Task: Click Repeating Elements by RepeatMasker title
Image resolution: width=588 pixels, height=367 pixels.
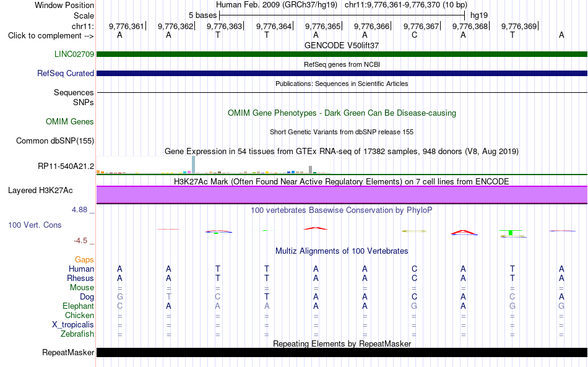Action: click(342, 343)
